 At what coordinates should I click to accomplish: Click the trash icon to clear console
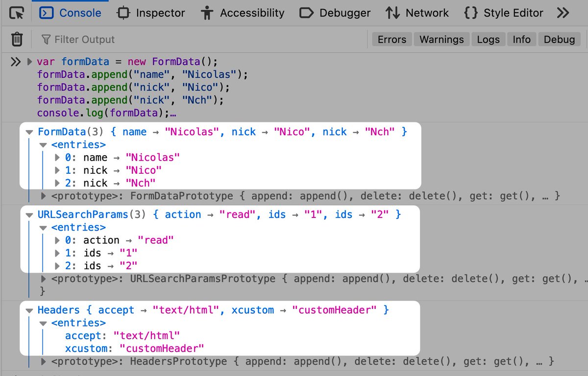click(16, 39)
